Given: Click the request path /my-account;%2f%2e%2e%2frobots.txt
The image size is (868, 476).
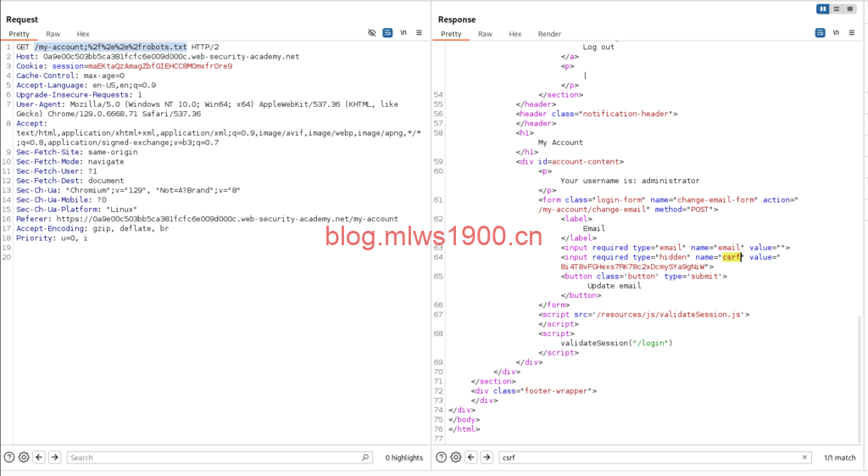Looking at the screenshot, I should click(111, 48).
